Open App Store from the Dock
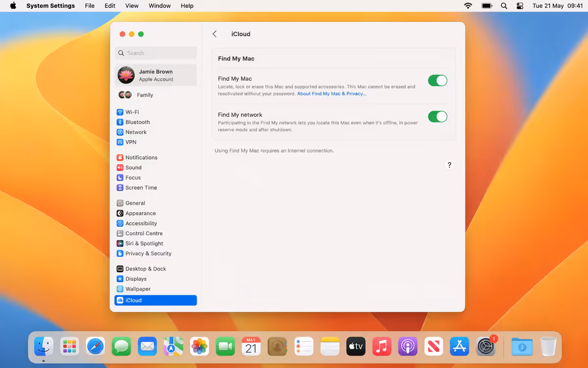588x368 pixels. pos(460,346)
